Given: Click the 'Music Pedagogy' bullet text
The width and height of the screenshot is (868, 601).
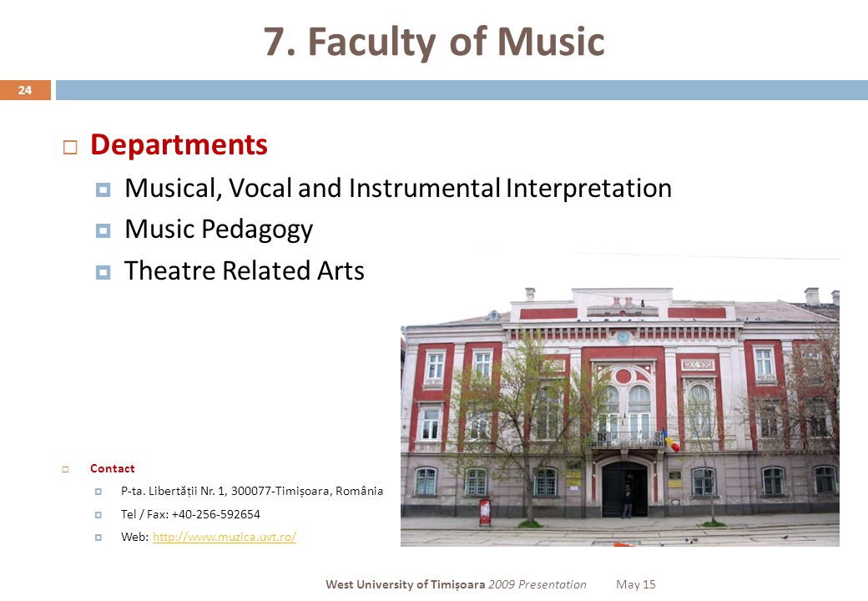Looking at the screenshot, I should 219,230.
